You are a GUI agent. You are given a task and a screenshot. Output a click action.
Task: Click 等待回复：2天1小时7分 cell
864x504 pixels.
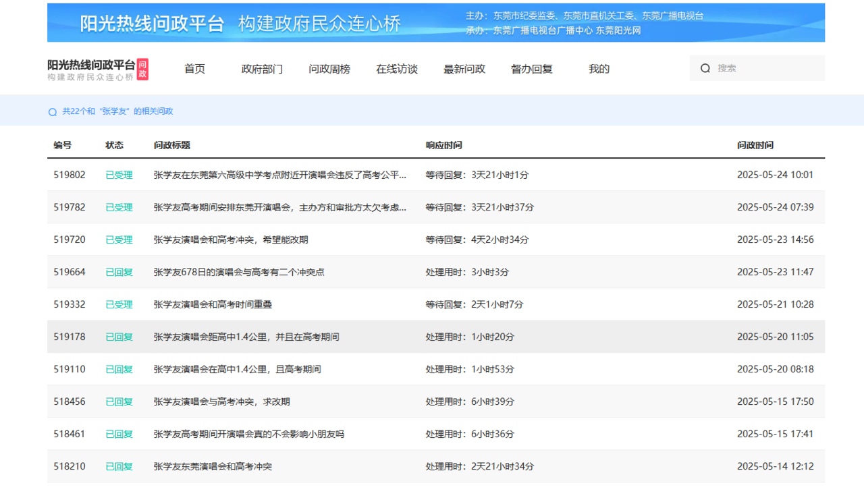[475, 304]
